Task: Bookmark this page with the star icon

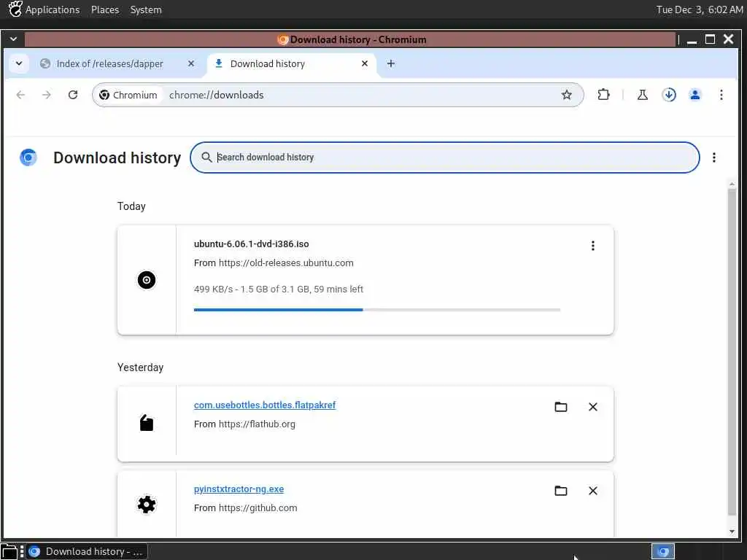Action: tap(566, 95)
